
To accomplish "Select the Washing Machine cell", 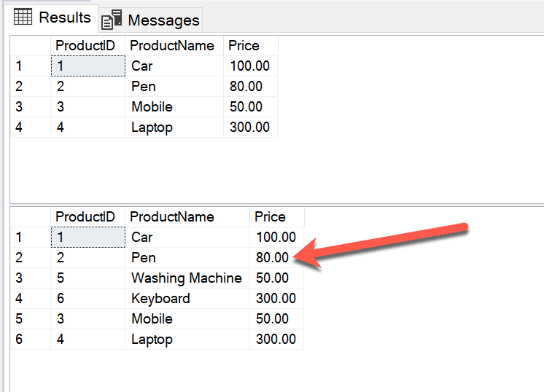I will click(186, 278).
